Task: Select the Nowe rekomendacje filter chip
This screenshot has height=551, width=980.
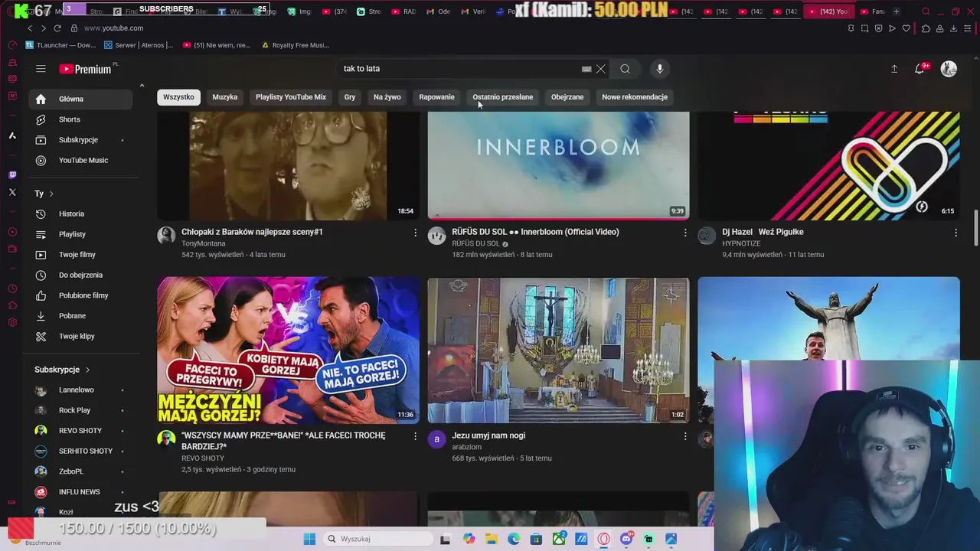Action: pos(635,97)
